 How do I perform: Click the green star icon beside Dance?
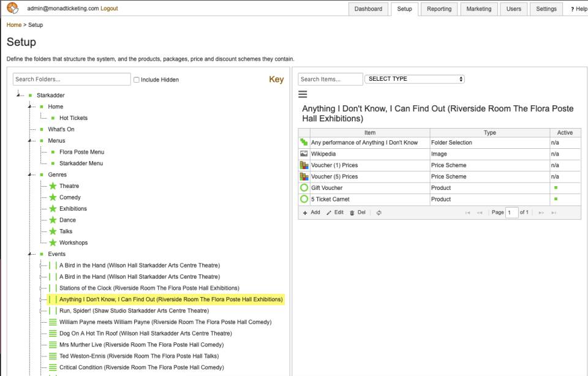pos(53,220)
